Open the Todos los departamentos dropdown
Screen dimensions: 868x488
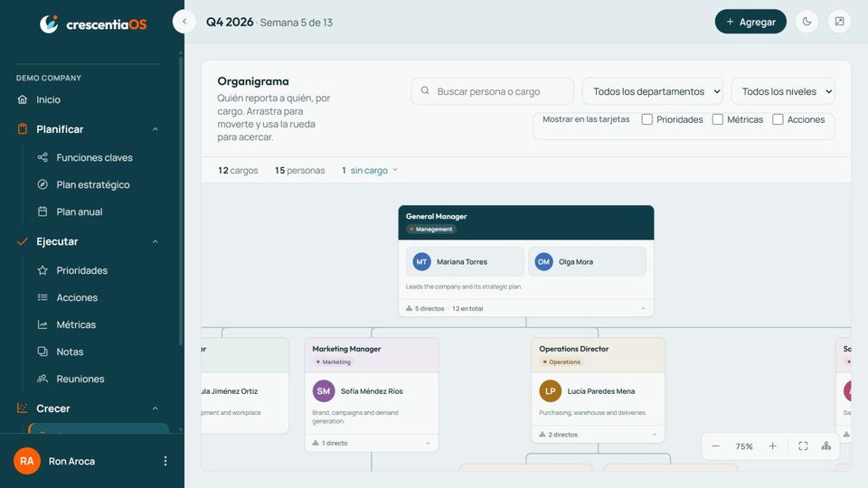click(x=652, y=91)
